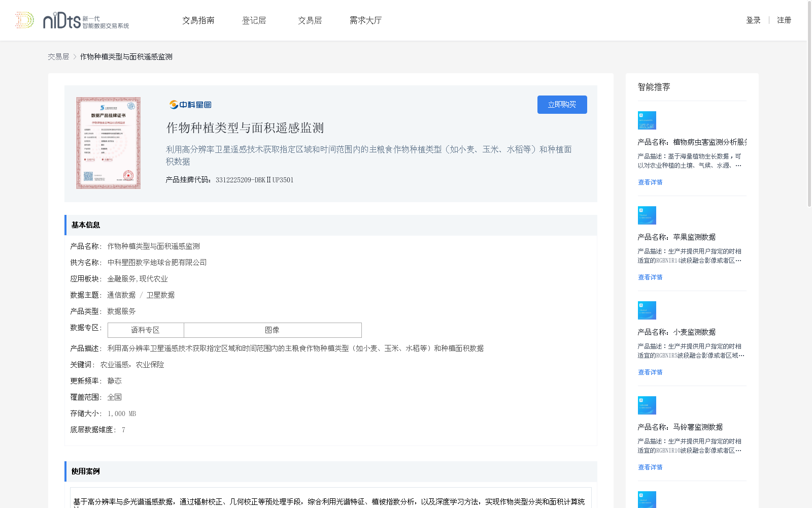Click the 基本信息 section header
The image size is (812, 508).
[x=331, y=225]
